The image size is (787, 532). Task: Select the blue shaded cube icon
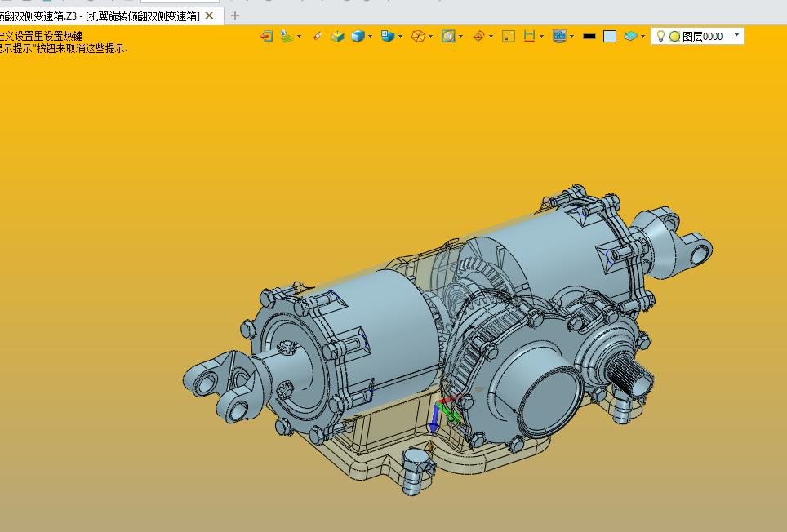point(358,36)
